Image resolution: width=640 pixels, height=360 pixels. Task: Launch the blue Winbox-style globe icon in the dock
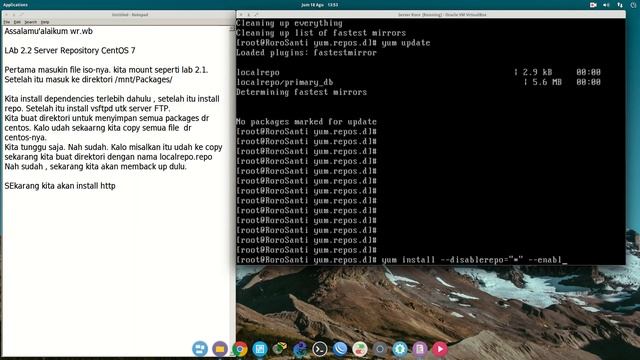coord(340,349)
